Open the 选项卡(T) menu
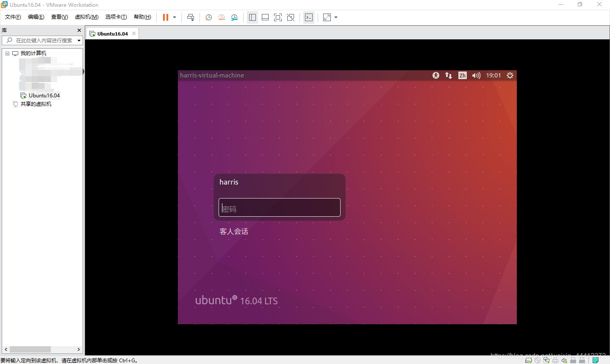Viewport: 610px width, 364px height. 116,17
